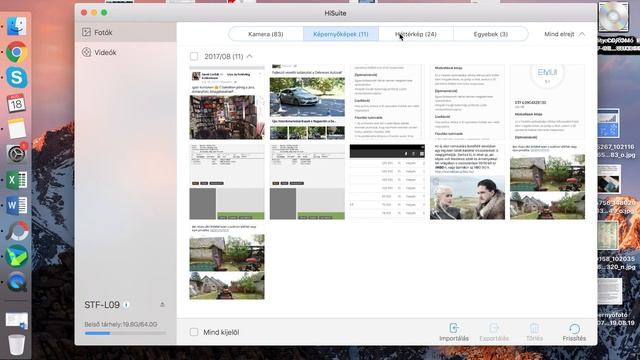Screen dimensions: 640x360
Task: Collapse all with Mind elrejt arrow
Action: point(582,34)
